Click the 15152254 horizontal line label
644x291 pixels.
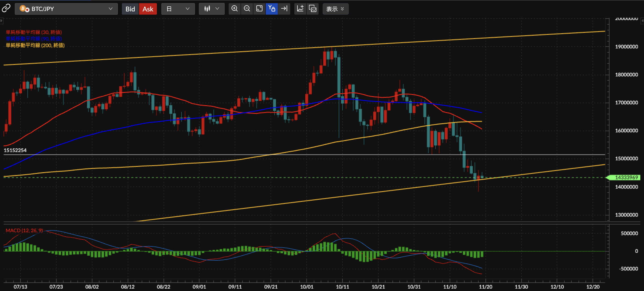pos(15,150)
